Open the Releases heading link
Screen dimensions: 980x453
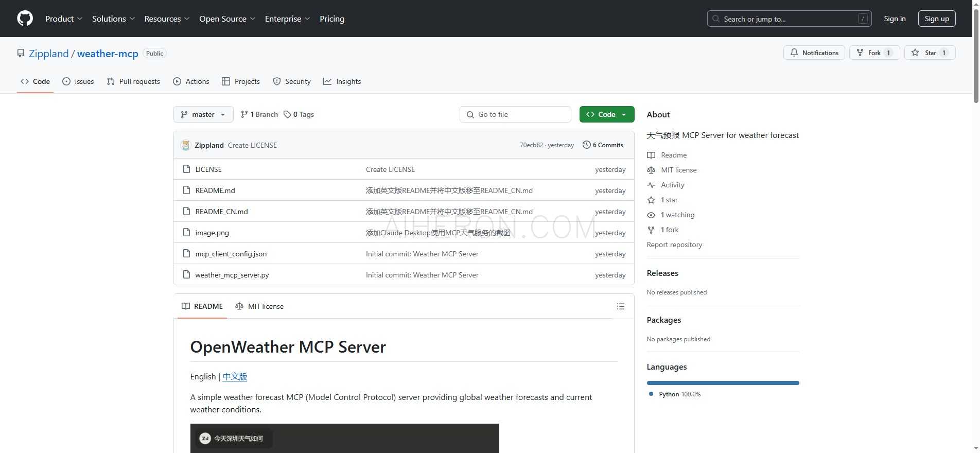tap(662, 273)
